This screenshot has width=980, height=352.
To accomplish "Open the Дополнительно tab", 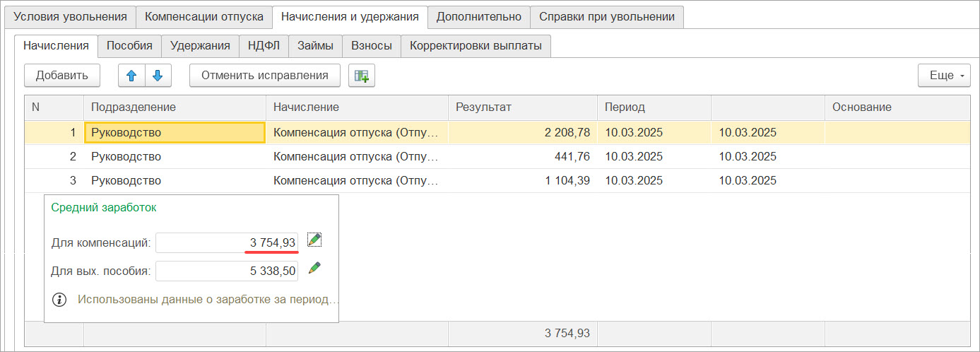I will [x=478, y=16].
